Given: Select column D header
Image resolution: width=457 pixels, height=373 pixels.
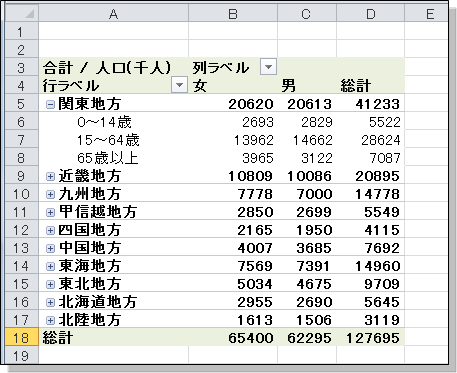Looking at the screenshot, I should (371, 14).
